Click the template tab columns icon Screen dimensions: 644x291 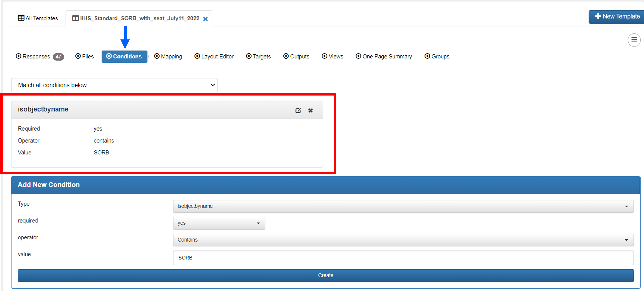point(75,18)
